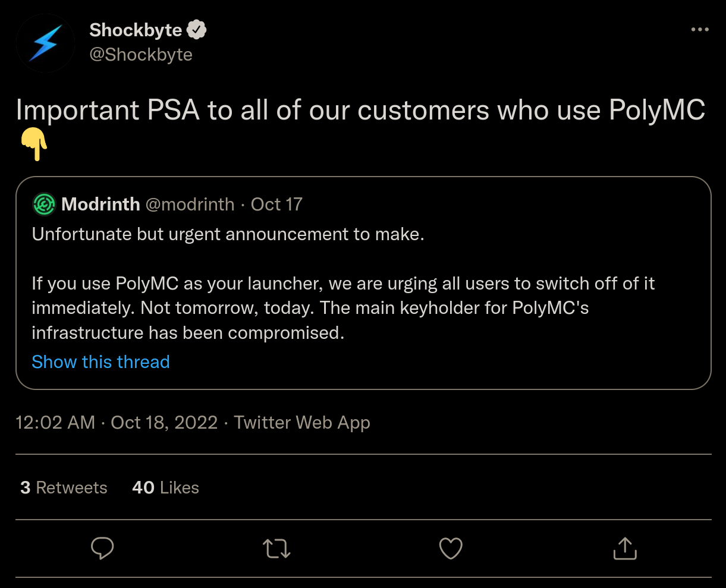726x588 pixels.
Task: Click the Oct 17 date on quoted tweet
Action: pyautogui.click(x=276, y=205)
